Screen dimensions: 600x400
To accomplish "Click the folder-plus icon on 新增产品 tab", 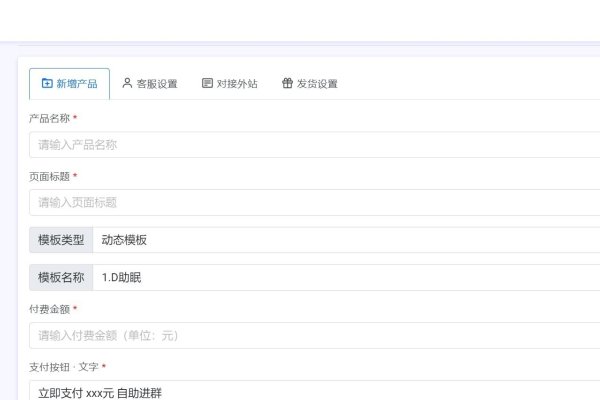I will pyautogui.click(x=46, y=84).
